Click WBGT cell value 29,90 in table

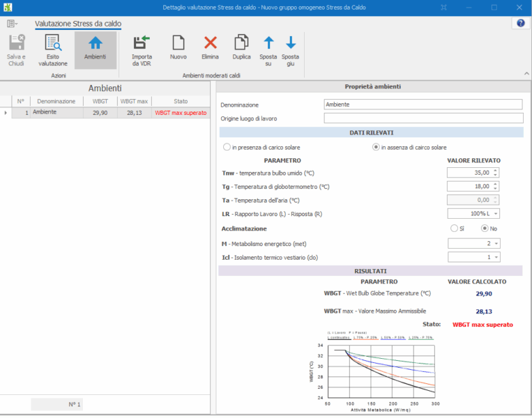tap(100, 113)
